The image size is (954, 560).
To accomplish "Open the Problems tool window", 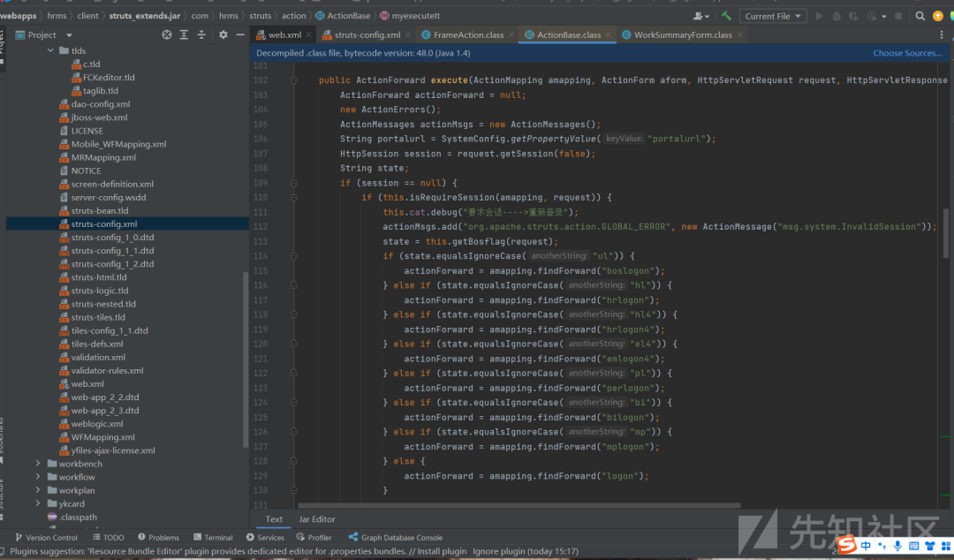I will (158, 538).
